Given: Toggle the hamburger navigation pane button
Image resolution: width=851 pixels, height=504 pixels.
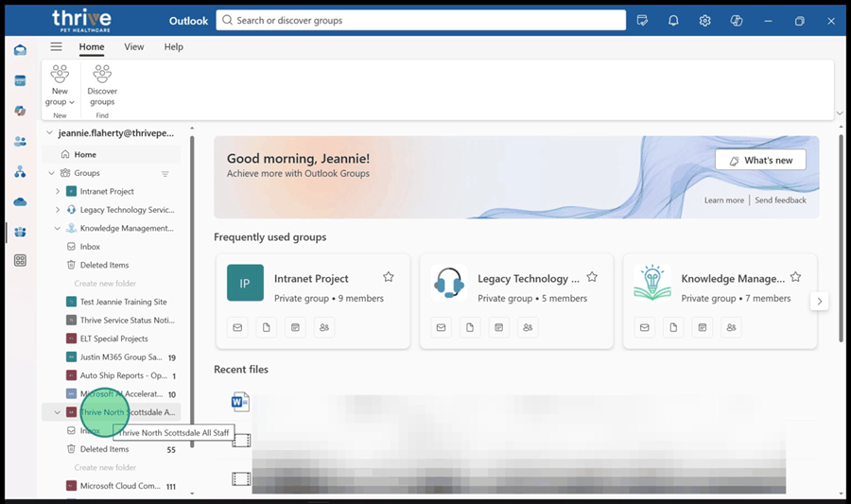Looking at the screenshot, I should pyautogui.click(x=56, y=46).
